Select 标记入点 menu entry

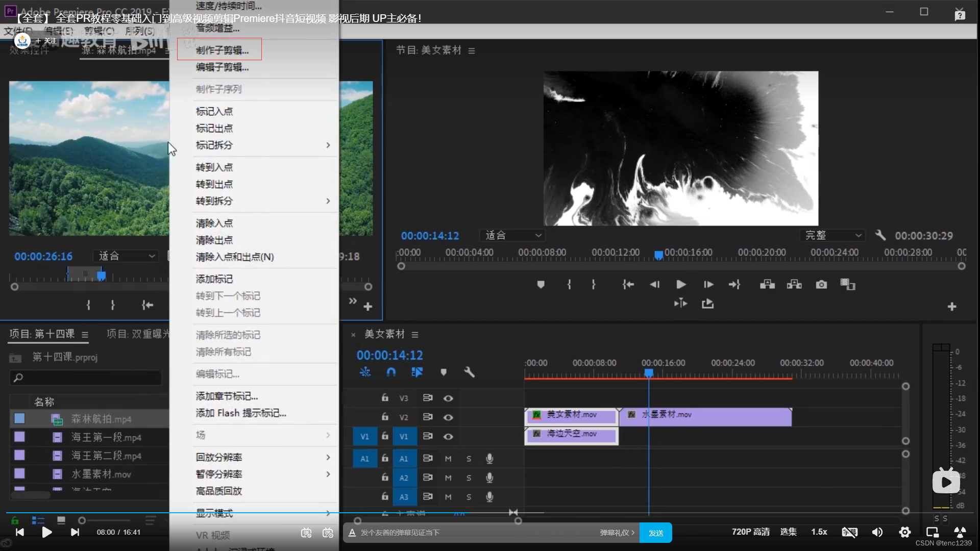tap(214, 111)
